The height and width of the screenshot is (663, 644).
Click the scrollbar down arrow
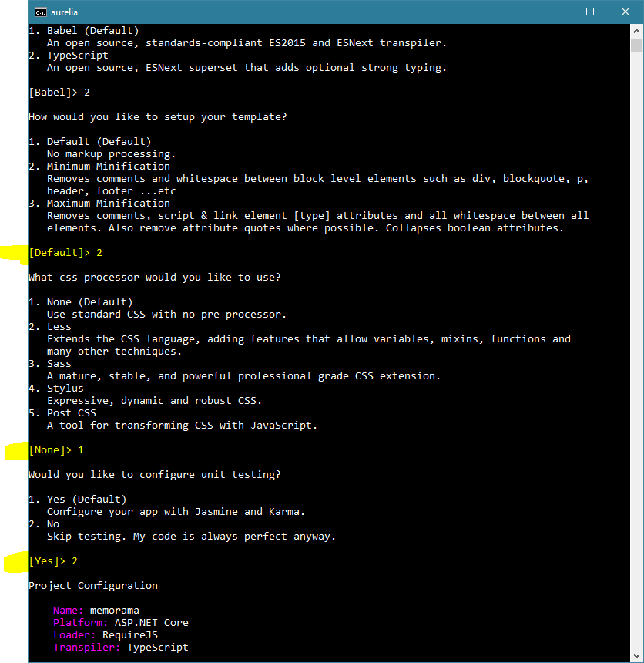click(x=637, y=656)
